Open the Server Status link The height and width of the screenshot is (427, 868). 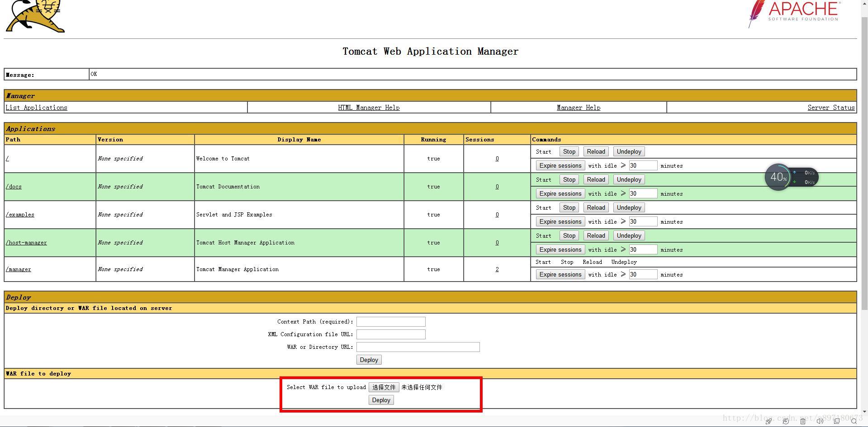(x=831, y=108)
